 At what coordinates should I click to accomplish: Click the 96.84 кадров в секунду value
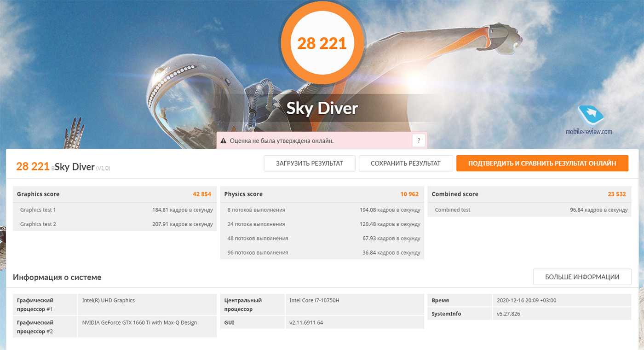click(x=599, y=210)
